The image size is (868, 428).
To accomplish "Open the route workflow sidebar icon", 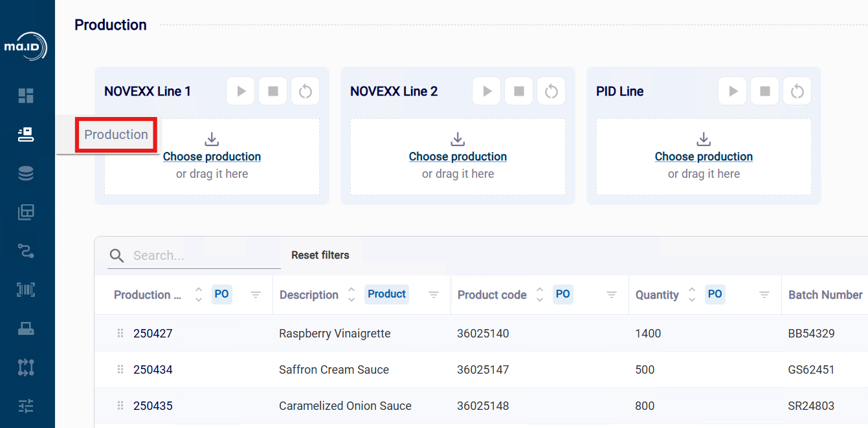I will (x=26, y=251).
